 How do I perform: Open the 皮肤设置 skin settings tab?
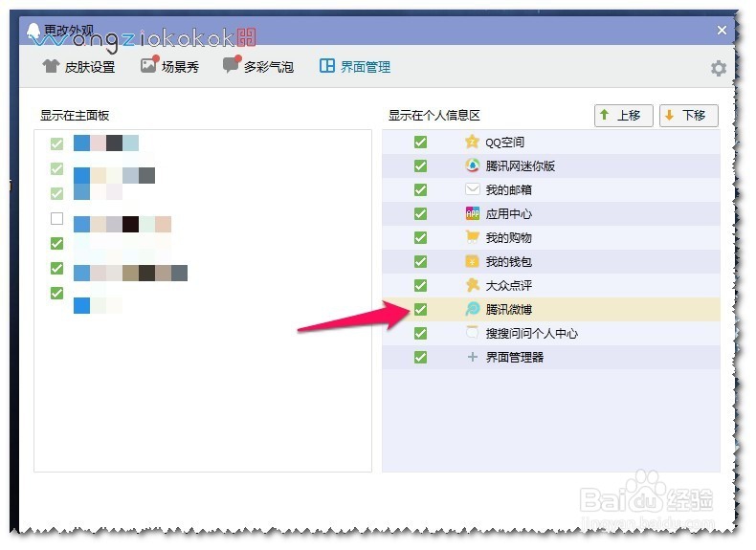(78, 67)
